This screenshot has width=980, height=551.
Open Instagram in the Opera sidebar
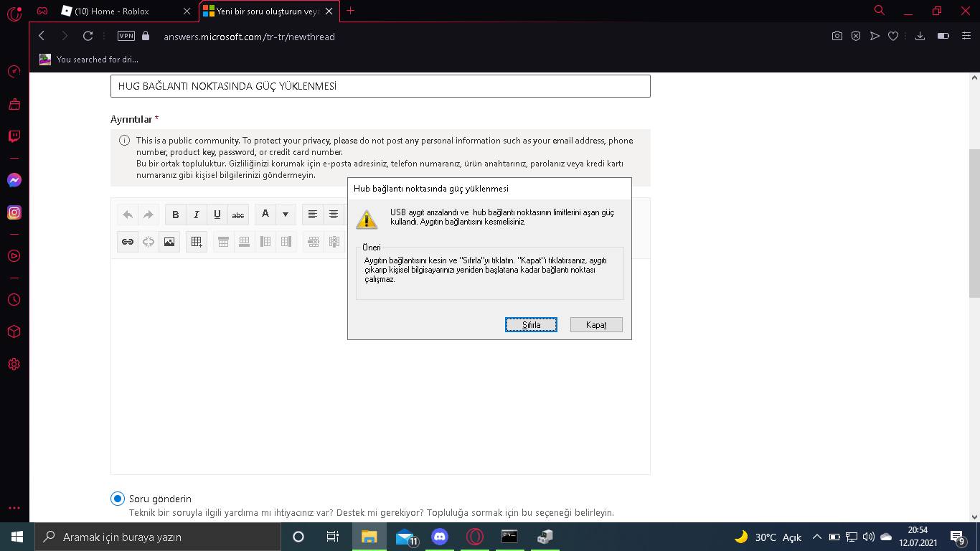coord(14,212)
